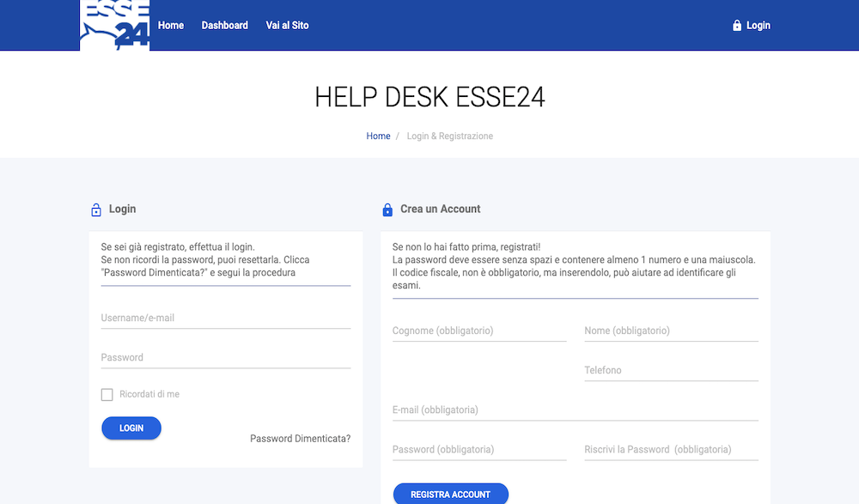Click the E-mail (obbligatoria) registration field
The image size is (859, 504).
pos(575,410)
